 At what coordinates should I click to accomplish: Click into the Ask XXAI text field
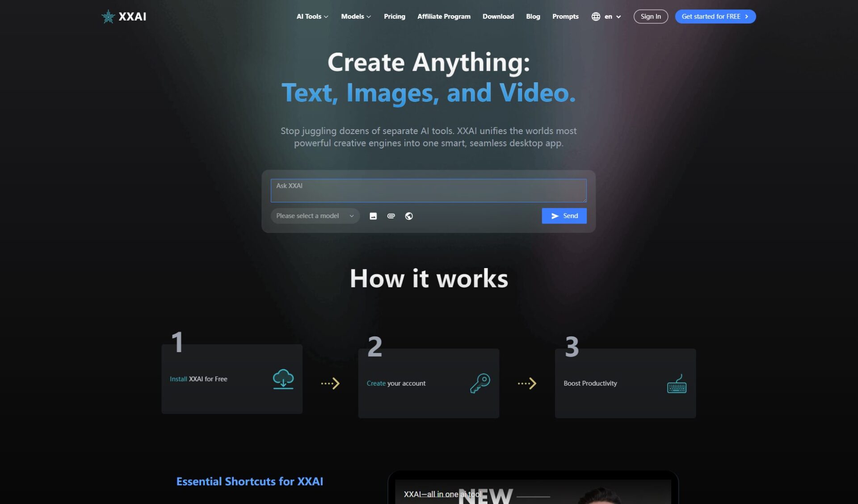(428, 191)
